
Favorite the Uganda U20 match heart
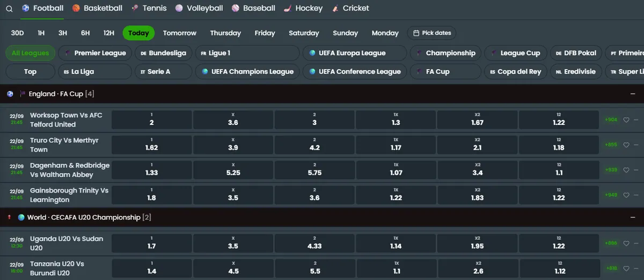click(x=626, y=243)
